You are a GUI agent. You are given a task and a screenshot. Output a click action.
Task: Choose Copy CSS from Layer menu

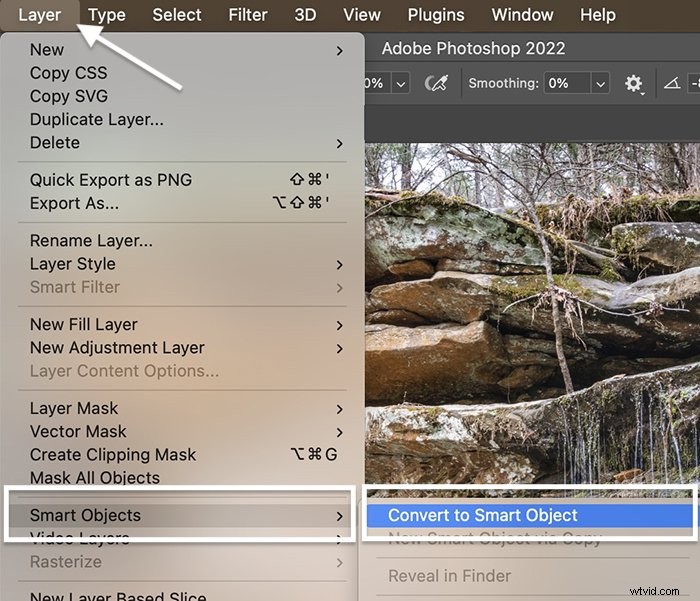coord(183,73)
